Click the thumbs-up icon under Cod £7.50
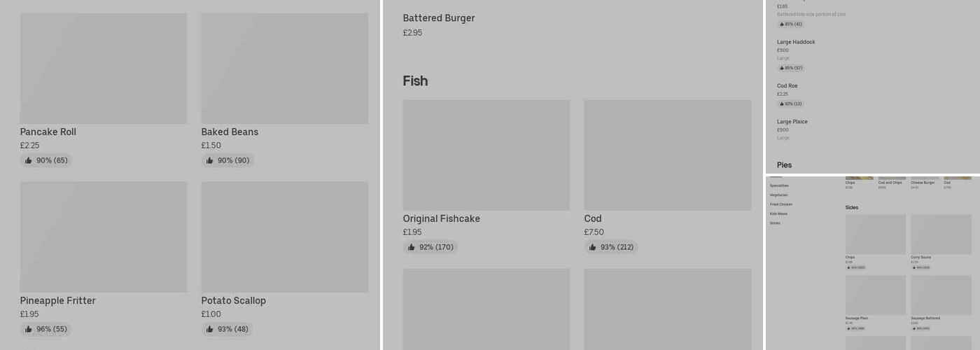Viewport: 980px width, 350px height. (593, 248)
